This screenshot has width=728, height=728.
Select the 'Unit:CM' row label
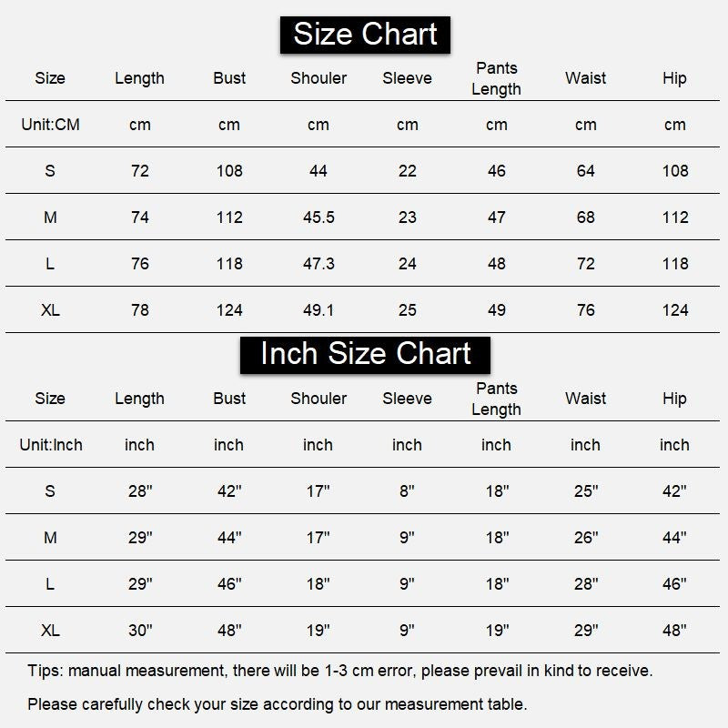(50, 124)
